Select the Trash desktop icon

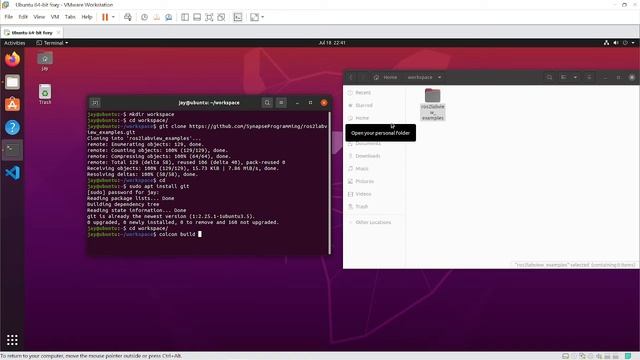click(45, 94)
